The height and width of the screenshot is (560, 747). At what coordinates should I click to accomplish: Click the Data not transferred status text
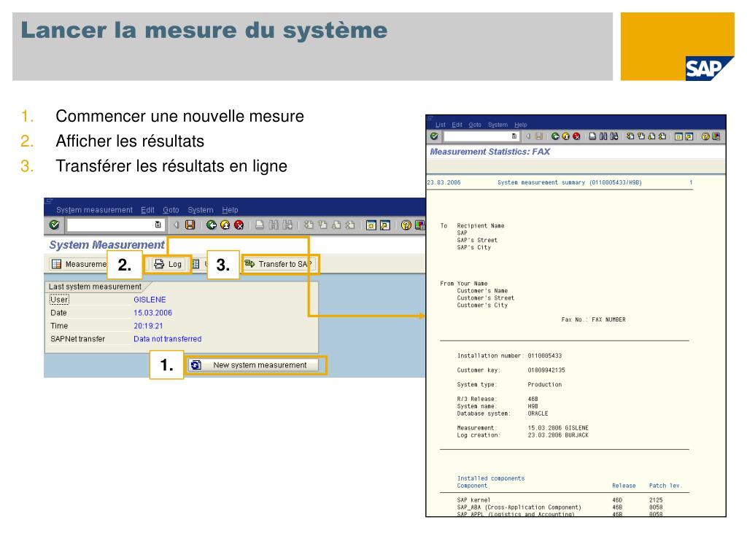pos(167,339)
